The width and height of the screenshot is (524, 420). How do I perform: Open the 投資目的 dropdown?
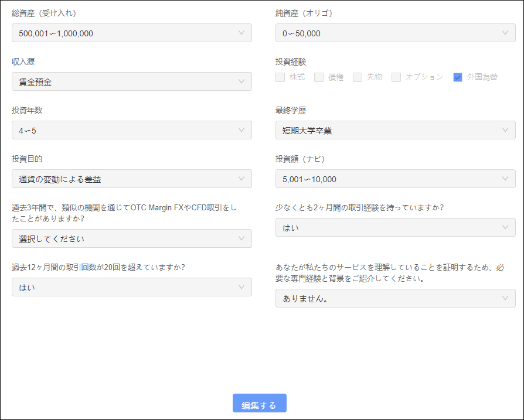[131, 179]
